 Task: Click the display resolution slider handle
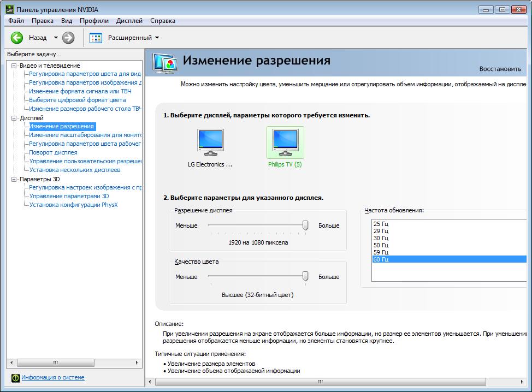(x=305, y=225)
